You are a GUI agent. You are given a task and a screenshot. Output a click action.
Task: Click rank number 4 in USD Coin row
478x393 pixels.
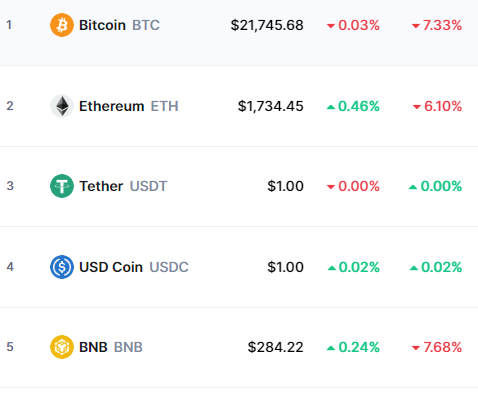click(10, 267)
